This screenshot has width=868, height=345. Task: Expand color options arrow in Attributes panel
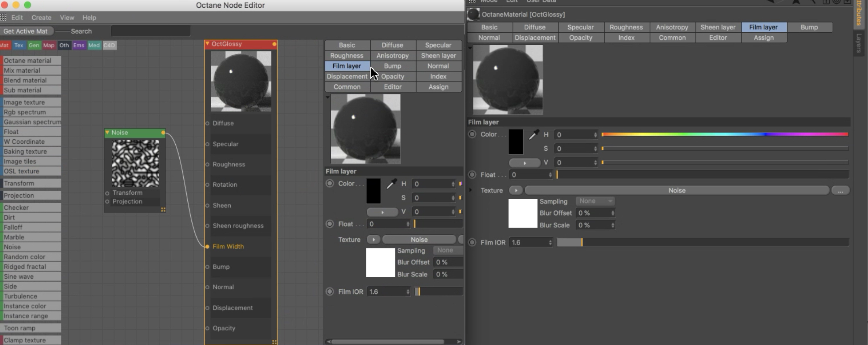click(525, 163)
